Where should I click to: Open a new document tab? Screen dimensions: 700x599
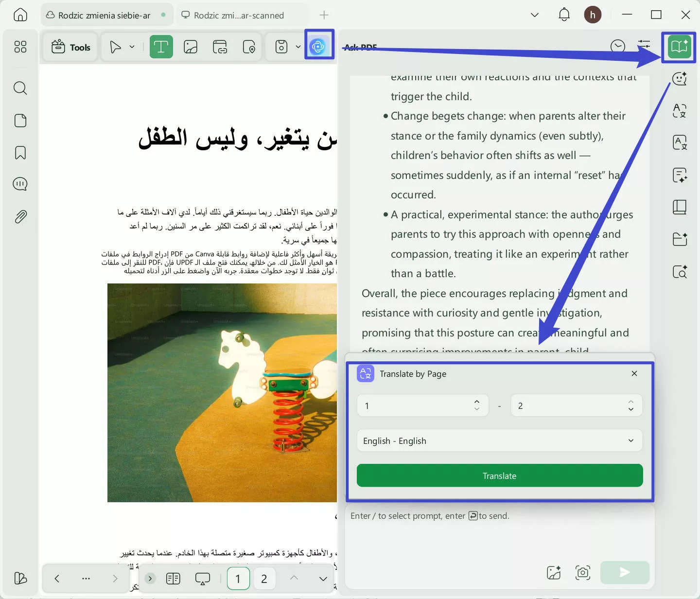324,15
